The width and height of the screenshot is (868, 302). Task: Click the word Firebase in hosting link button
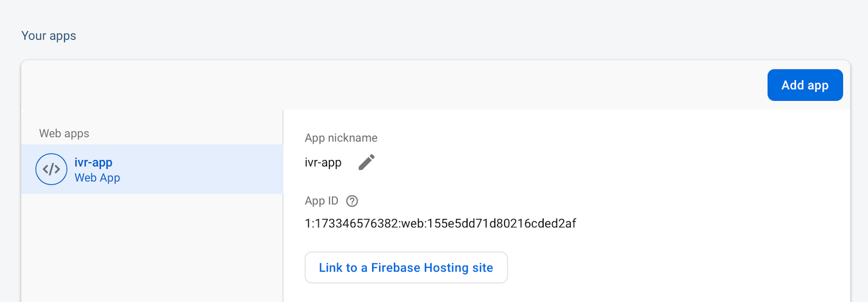395,268
